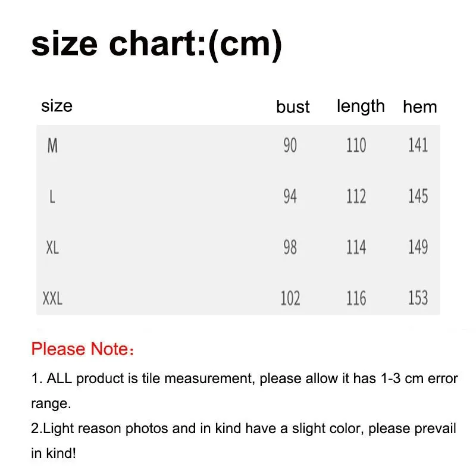Select the L size row label
Image resolution: width=476 pixels, height=476 pixels.
(x=52, y=196)
